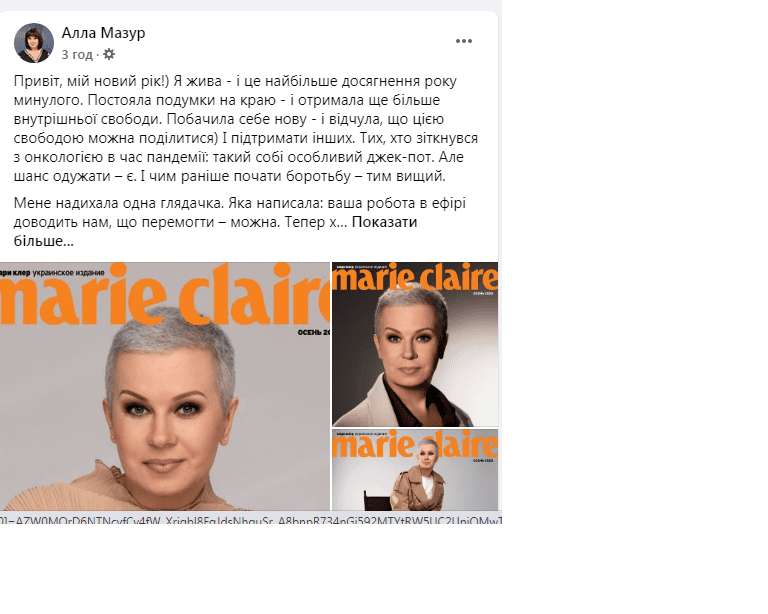Open the large Marie Claire cover photo
Viewport: 768px width, 614px height.
165,386
